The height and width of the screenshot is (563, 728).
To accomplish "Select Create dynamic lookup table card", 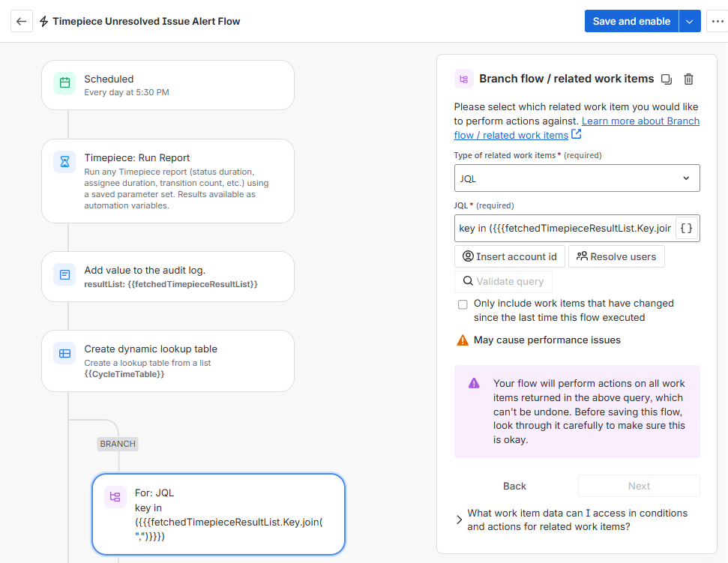I will tap(168, 361).
